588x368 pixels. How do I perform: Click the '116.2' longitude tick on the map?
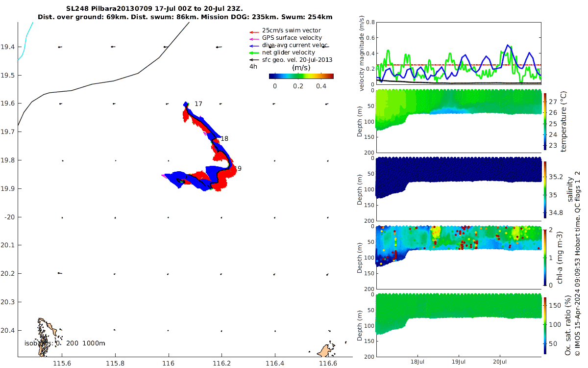pos(221,364)
